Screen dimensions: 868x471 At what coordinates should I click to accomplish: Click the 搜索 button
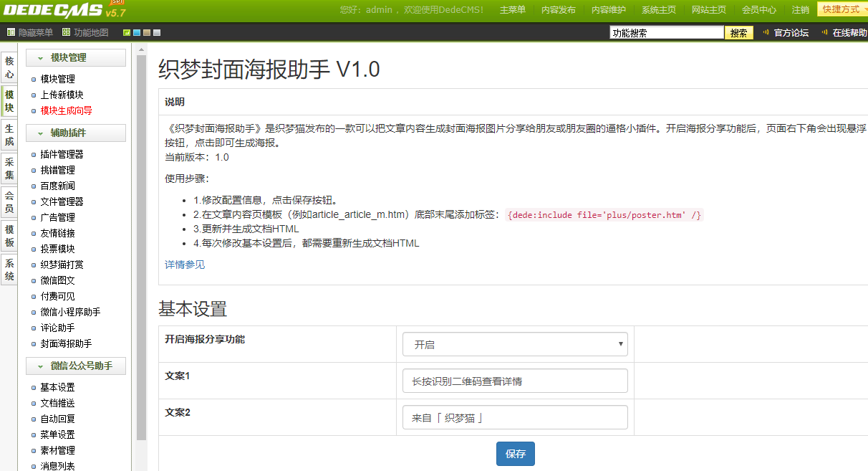[739, 33]
